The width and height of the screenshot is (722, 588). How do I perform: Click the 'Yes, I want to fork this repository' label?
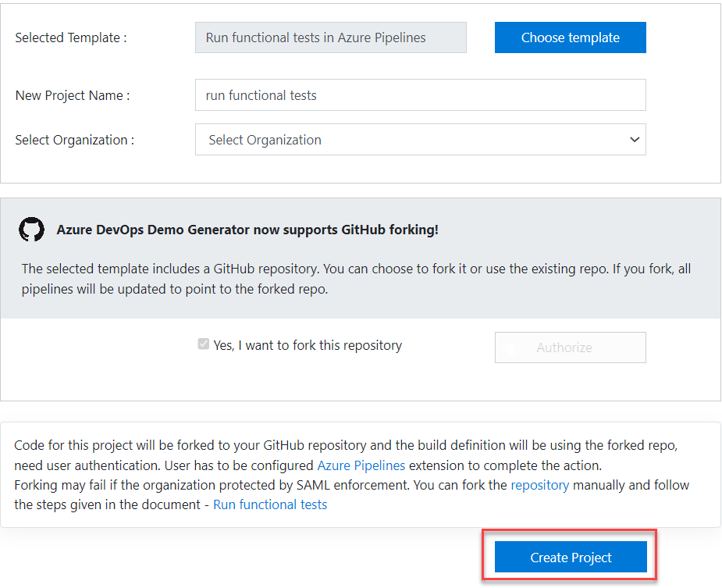coord(308,345)
